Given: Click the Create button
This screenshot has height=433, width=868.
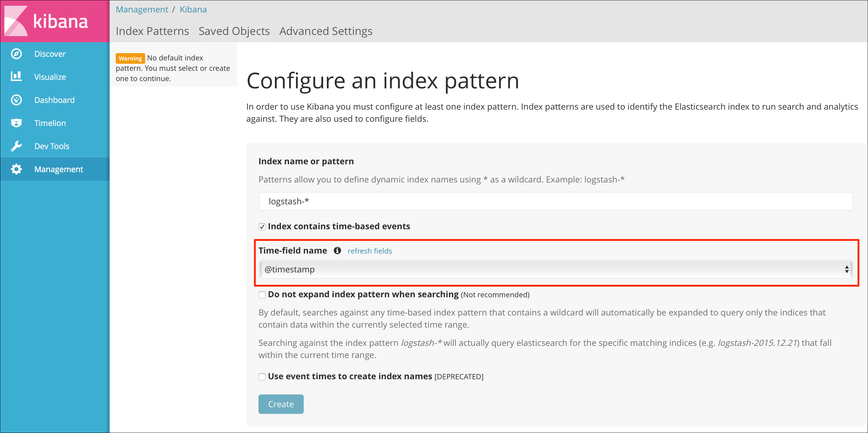Looking at the screenshot, I should click(281, 404).
